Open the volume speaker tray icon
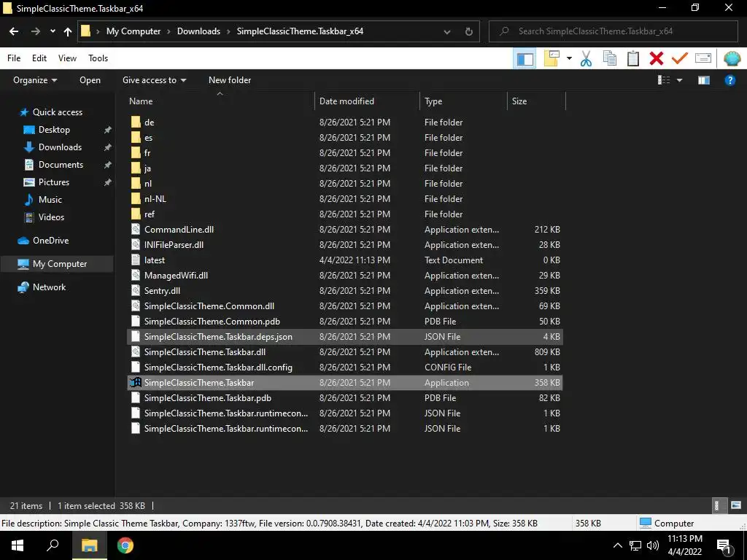The height and width of the screenshot is (560, 747). tap(653, 545)
